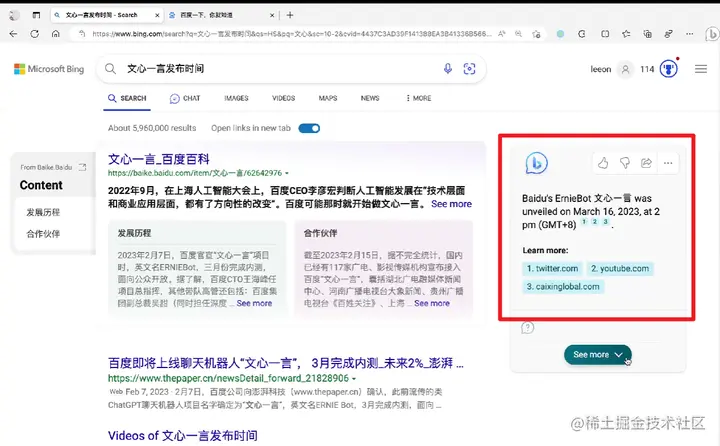This screenshot has width=720, height=446.
Task: Click See more after the 2022年9月 snippet
Action: (451, 204)
